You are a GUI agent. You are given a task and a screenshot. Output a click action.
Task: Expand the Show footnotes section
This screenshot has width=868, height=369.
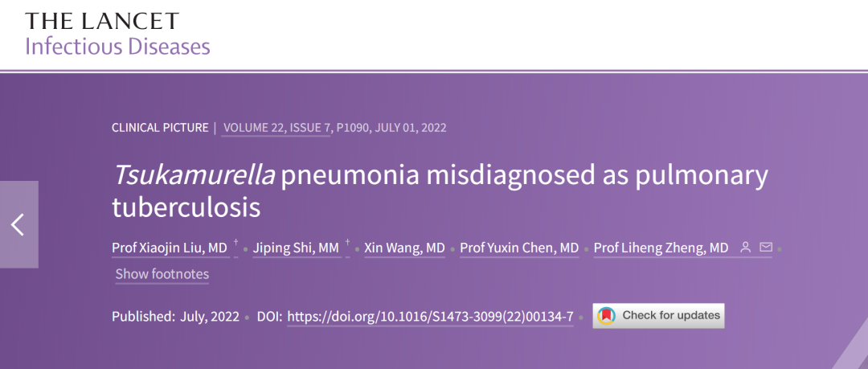click(x=162, y=274)
